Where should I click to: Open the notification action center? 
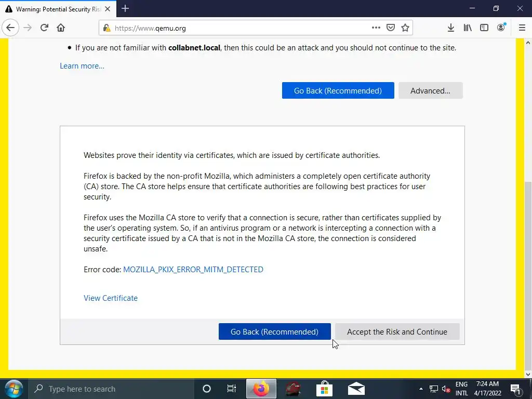point(515,389)
